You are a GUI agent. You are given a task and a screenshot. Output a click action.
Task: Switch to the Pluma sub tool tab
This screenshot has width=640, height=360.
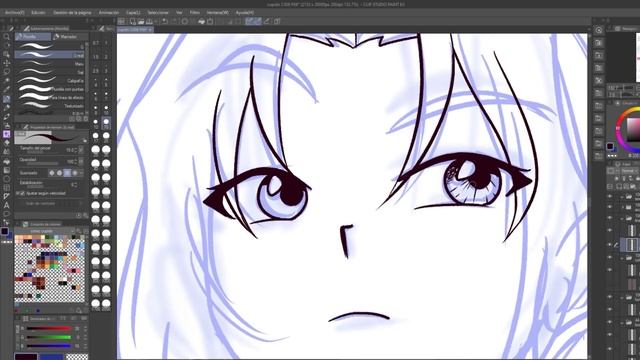[x=33, y=37]
